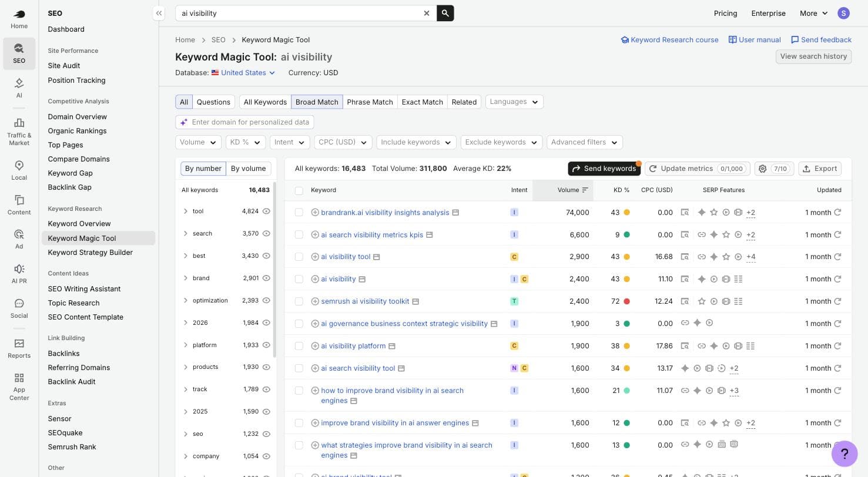Open the Include keywords dropdown
The image size is (868, 477).
pyautogui.click(x=417, y=142)
